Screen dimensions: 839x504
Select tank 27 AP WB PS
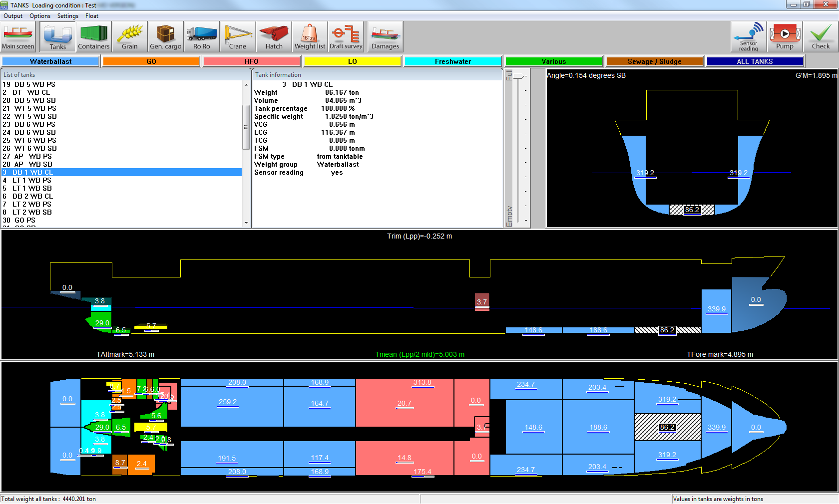pyautogui.click(x=122, y=156)
